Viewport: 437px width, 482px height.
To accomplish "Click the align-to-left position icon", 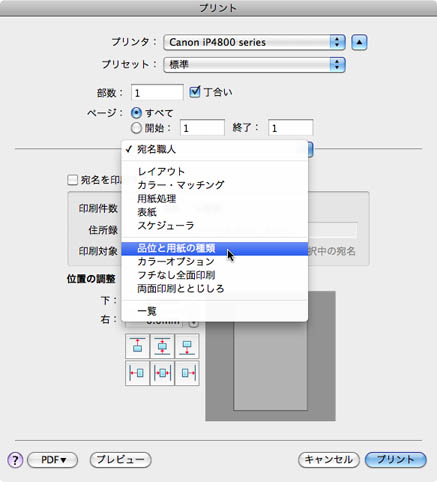I will tap(137, 373).
